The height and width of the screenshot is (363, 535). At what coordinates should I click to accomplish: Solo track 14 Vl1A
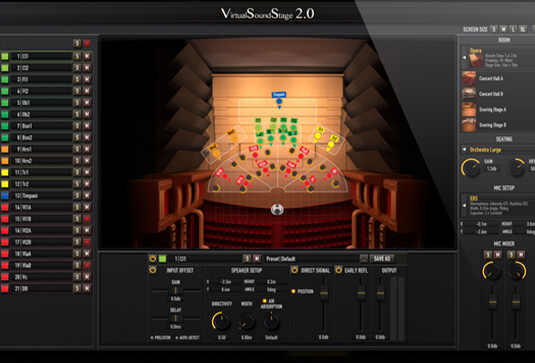click(x=77, y=207)
